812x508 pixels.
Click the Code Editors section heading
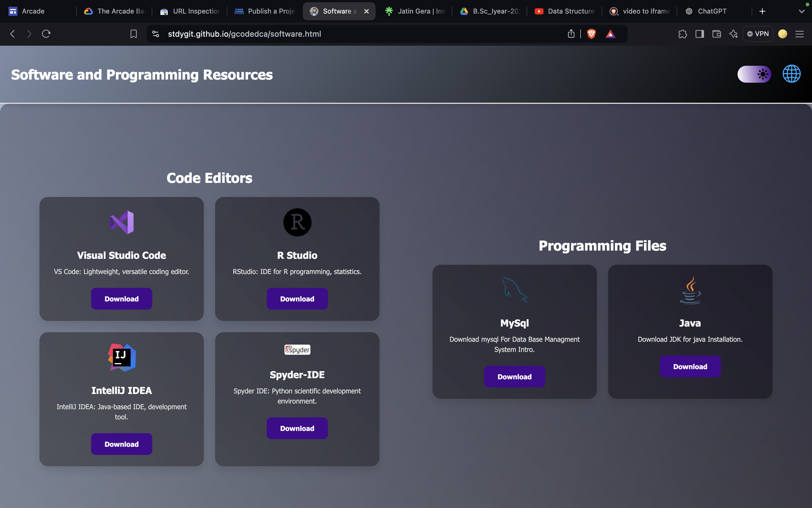209,178
